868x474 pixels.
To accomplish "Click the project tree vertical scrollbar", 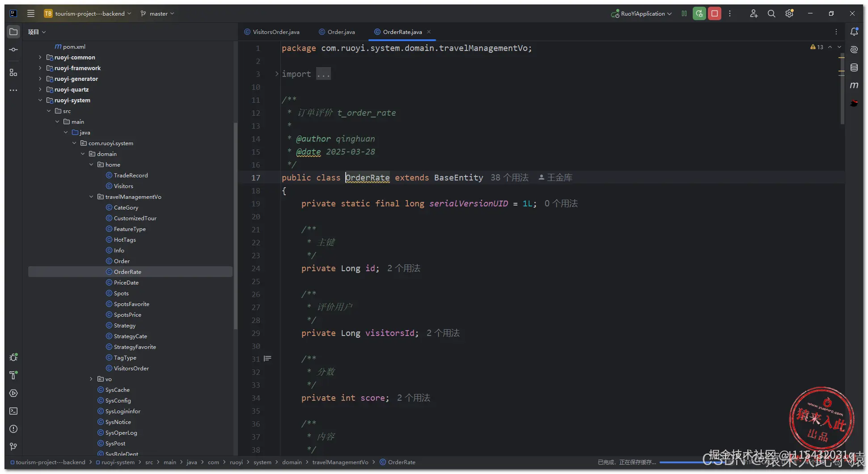I will pyautogui.click(x=235, y=226).
